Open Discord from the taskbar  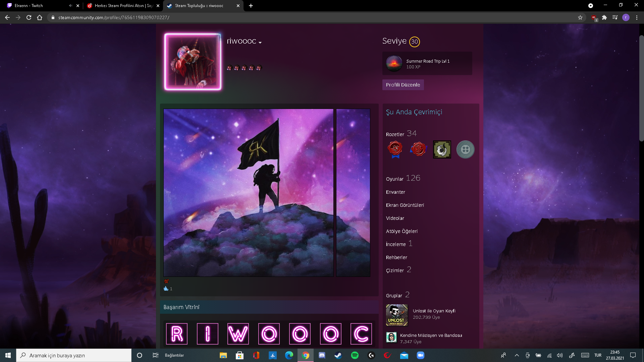coord(322,355)
